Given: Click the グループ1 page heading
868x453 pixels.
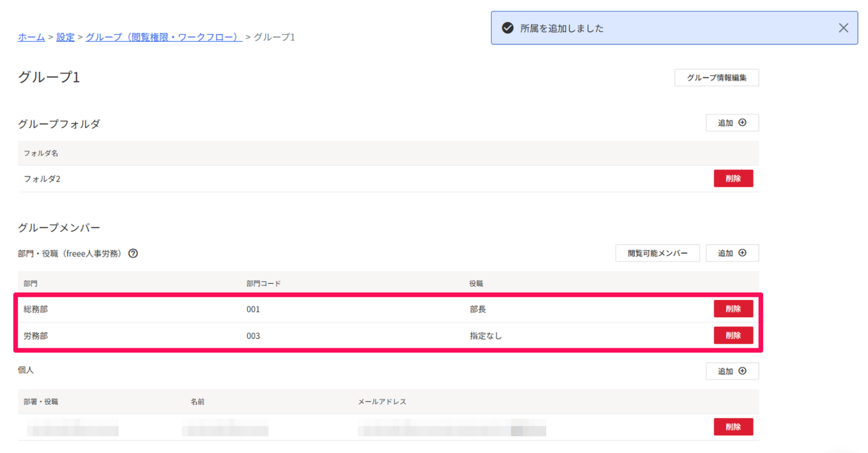Looking at the screenshot, I should (49, 77).
